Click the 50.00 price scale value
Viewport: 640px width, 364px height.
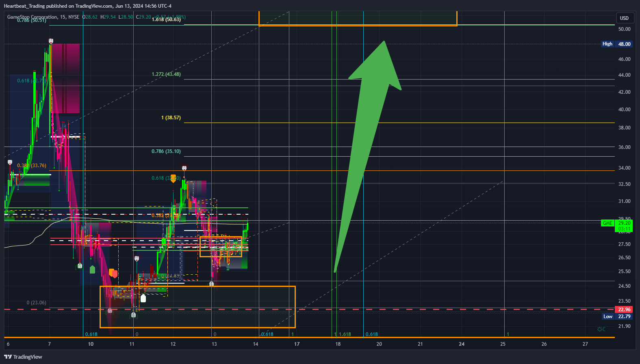624,29
